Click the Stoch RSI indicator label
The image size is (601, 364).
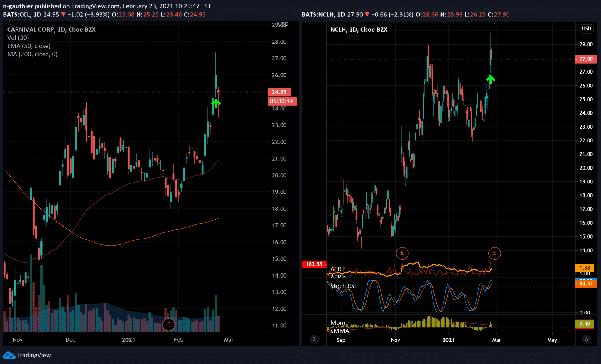coord(343,286)
